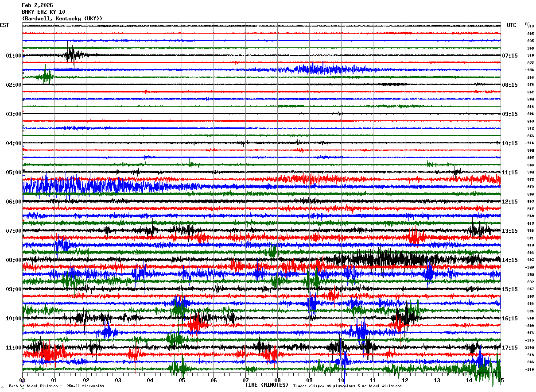Click the 12:15 UTC row label
Screen dimensions: 536x392
(510, 202)
